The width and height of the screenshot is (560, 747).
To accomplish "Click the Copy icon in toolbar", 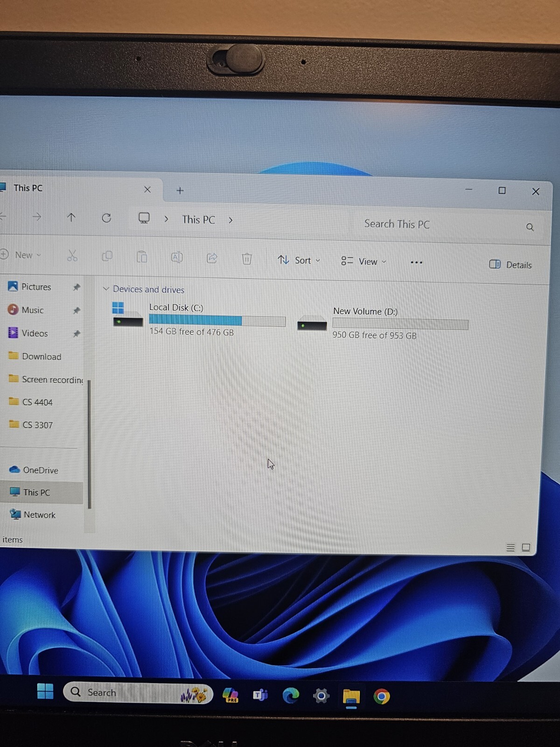I will coord(107,256).
